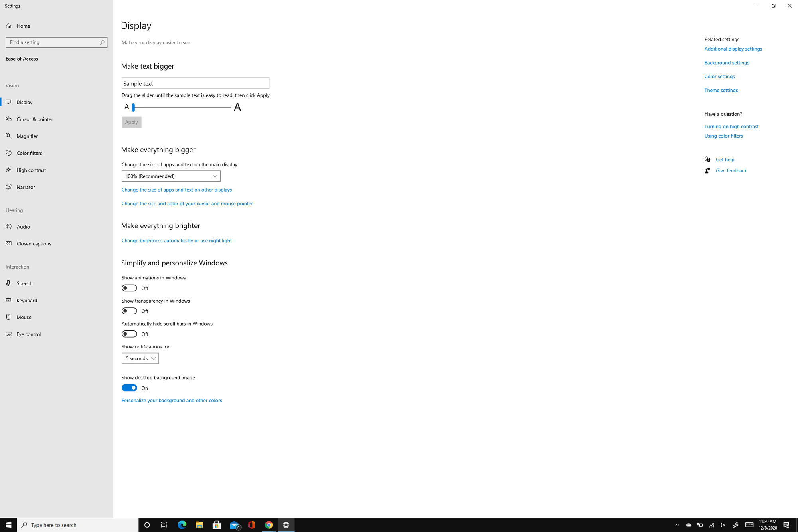Toggle Automatically hide scroll bars in Windows
This screenshot has width=798, height=532.
pyautogui.click(x=129, y=334)
